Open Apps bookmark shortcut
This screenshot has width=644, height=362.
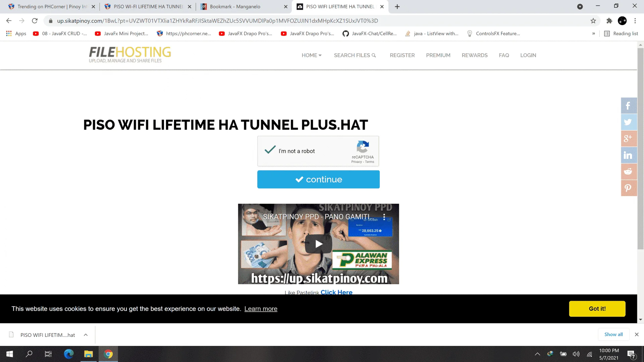pyautogui.click(x=16, y=34)
